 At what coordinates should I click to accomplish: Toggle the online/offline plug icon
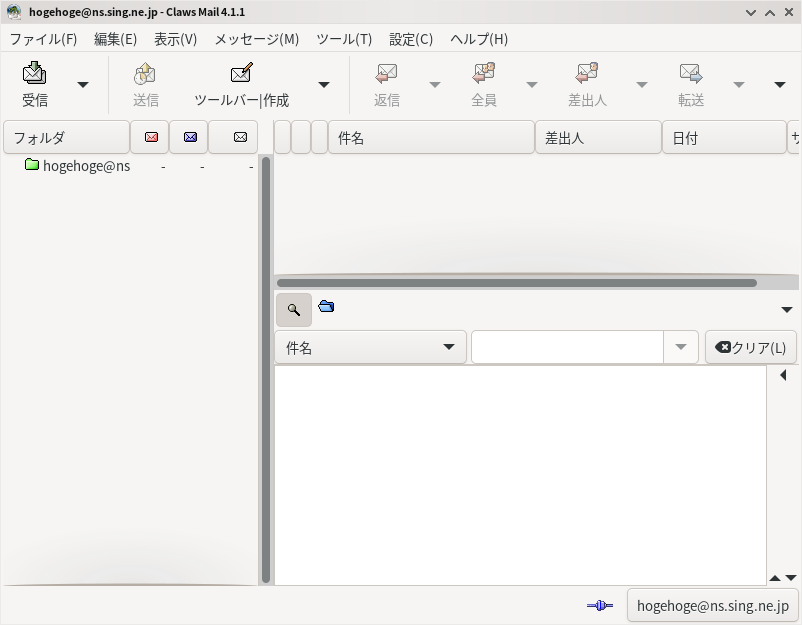600,606
